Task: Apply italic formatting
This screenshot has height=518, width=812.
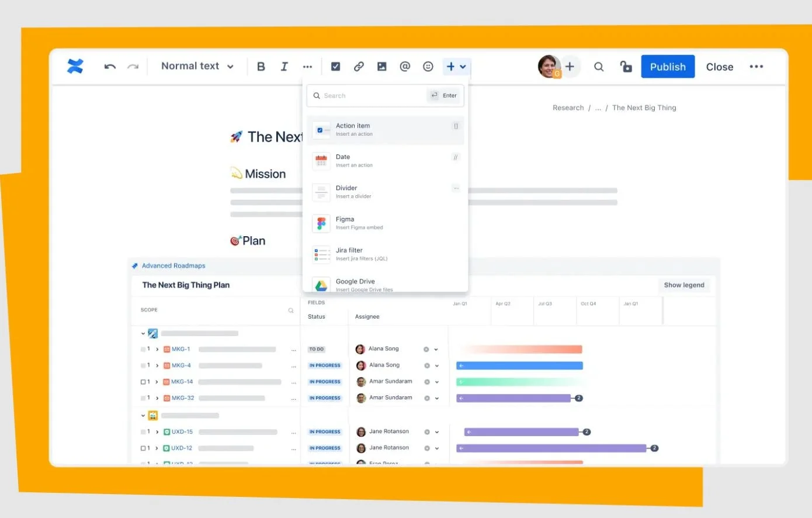Action: 284,66
